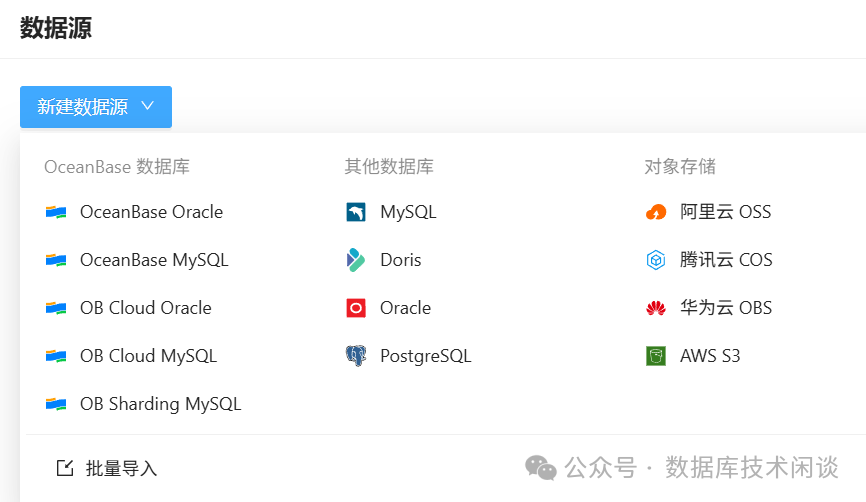Click the 阿里云 OSS cloud icon
Viewport: 866px width, 502px height.
point(656,212)
